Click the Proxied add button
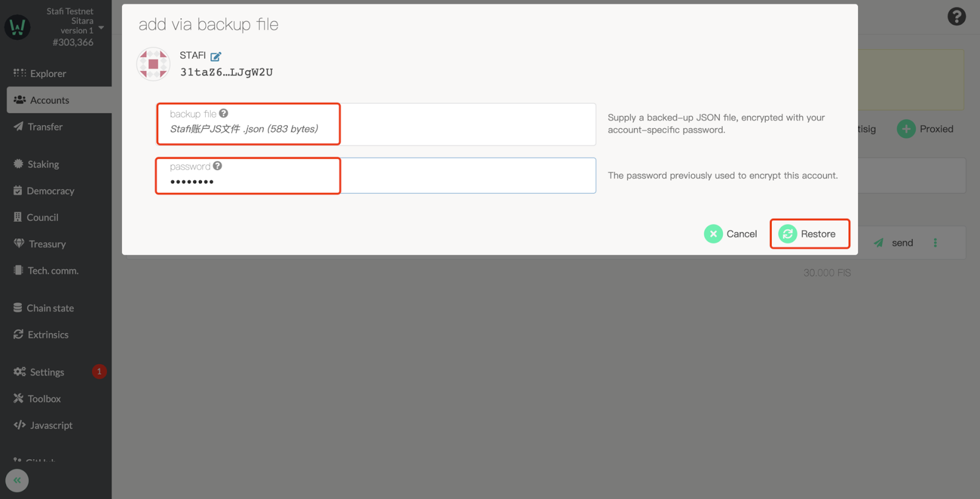The width and height of the screenshot is (980, 499). point(925,129)
